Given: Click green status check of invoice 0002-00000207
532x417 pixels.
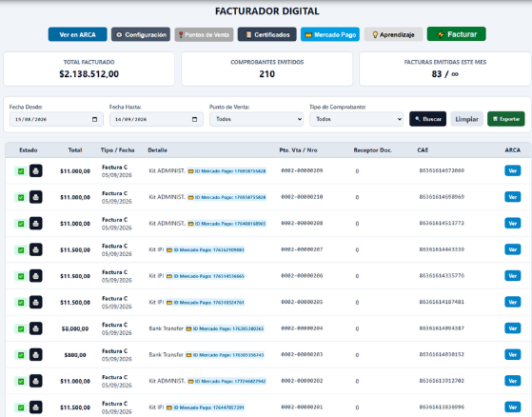Looking at the screenshot, I should [21, 250].
